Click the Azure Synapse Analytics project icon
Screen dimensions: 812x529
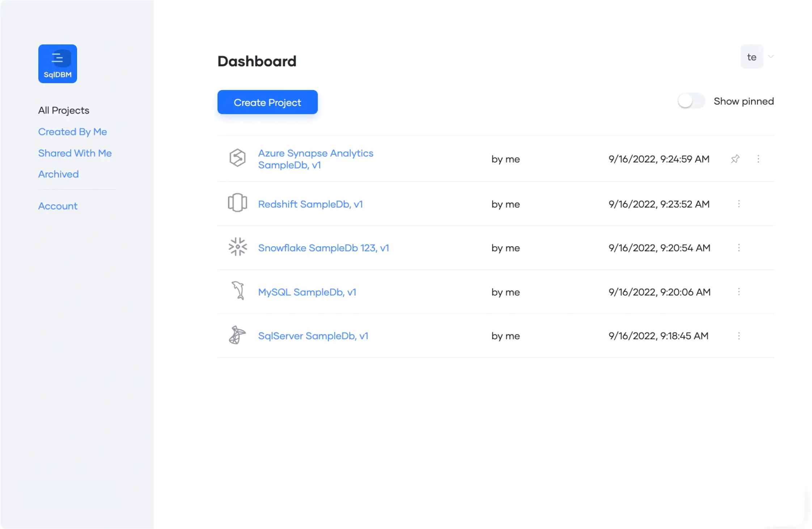tap(237, 158)
